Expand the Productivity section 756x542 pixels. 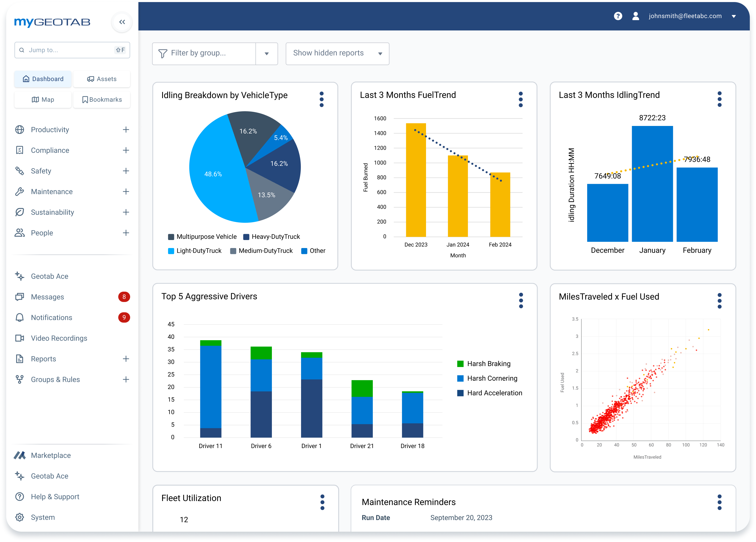(126, 130)
